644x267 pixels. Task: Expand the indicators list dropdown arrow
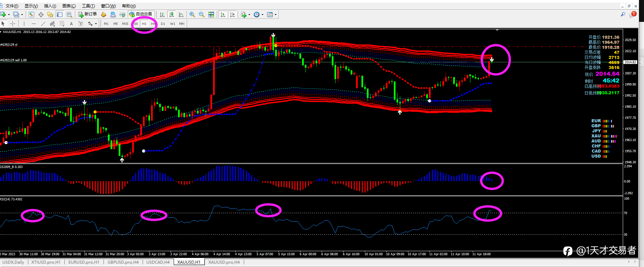249,14
